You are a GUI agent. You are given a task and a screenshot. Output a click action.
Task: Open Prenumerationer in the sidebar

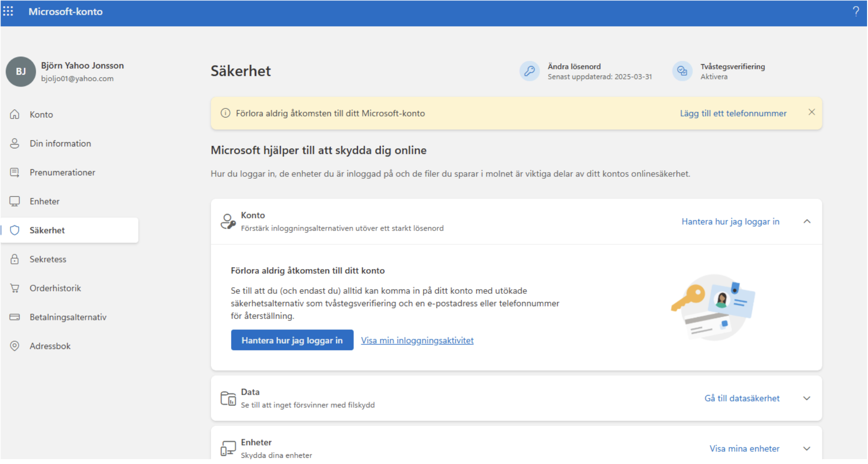coord(69,173)
